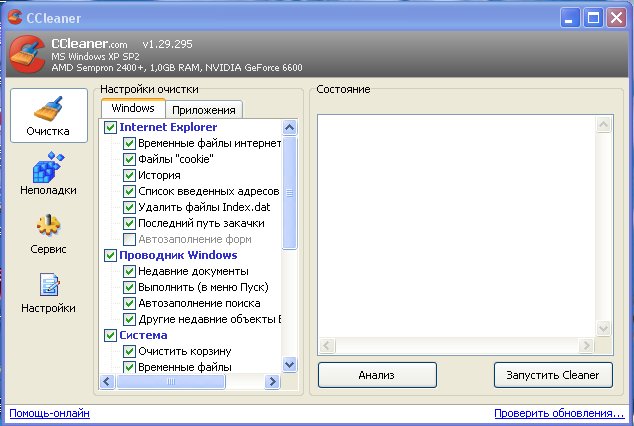Click the CCleaner title bar icon
This screenshot has height=426, width=634.
(x=15, y=17)
